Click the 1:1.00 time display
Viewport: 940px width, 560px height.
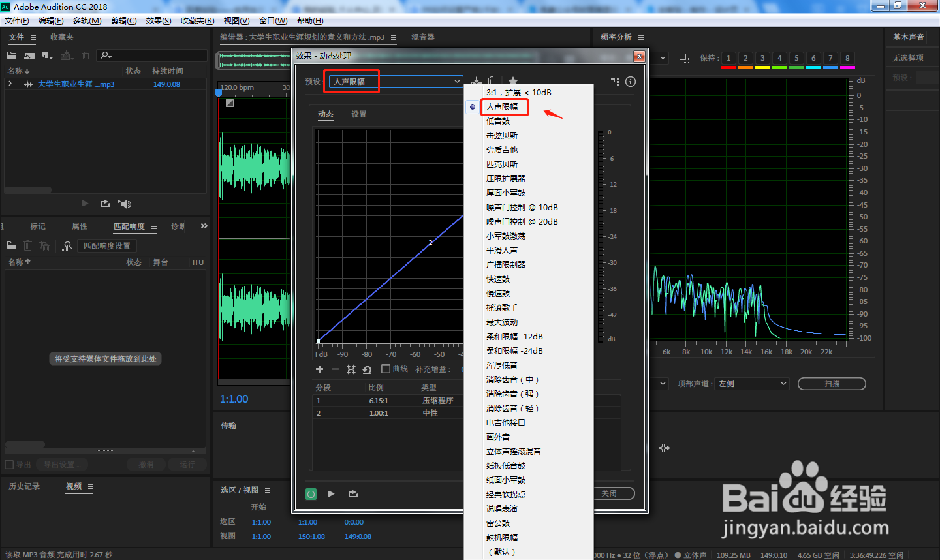point(234,399)
